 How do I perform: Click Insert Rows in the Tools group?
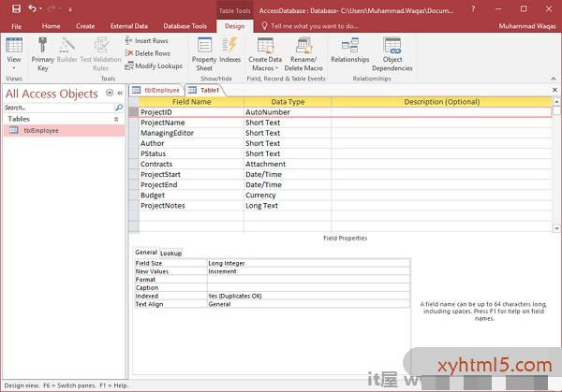pos(147,41)
